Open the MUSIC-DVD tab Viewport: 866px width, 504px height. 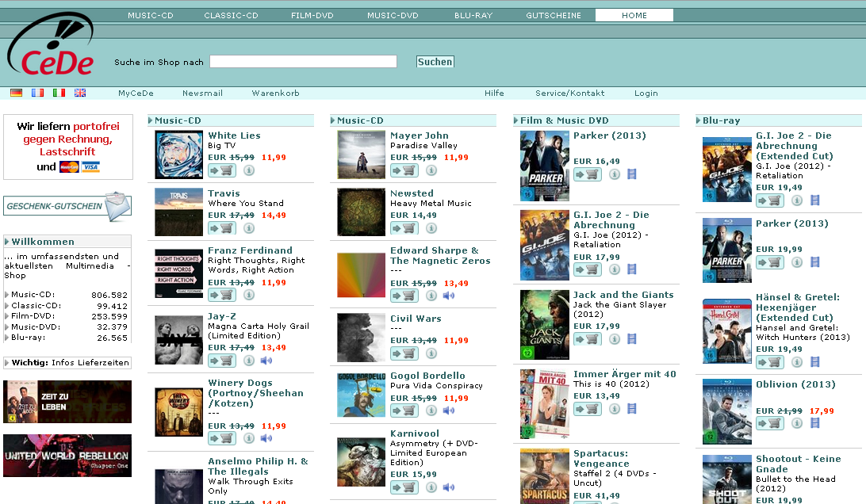[x=393, y=16]
